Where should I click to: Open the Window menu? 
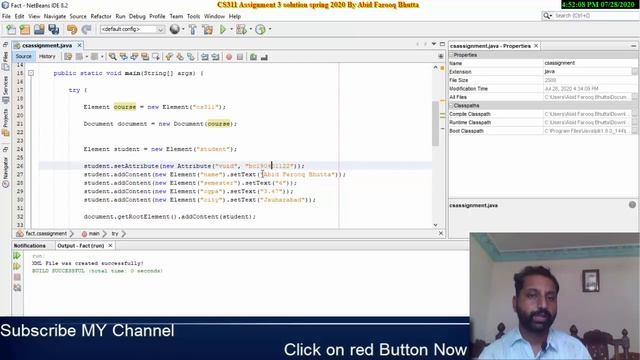[214, 16]
